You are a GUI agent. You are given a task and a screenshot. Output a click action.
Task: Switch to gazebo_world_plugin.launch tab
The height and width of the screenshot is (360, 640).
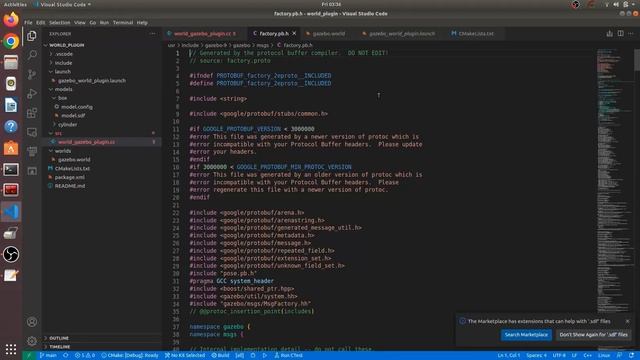402,33
